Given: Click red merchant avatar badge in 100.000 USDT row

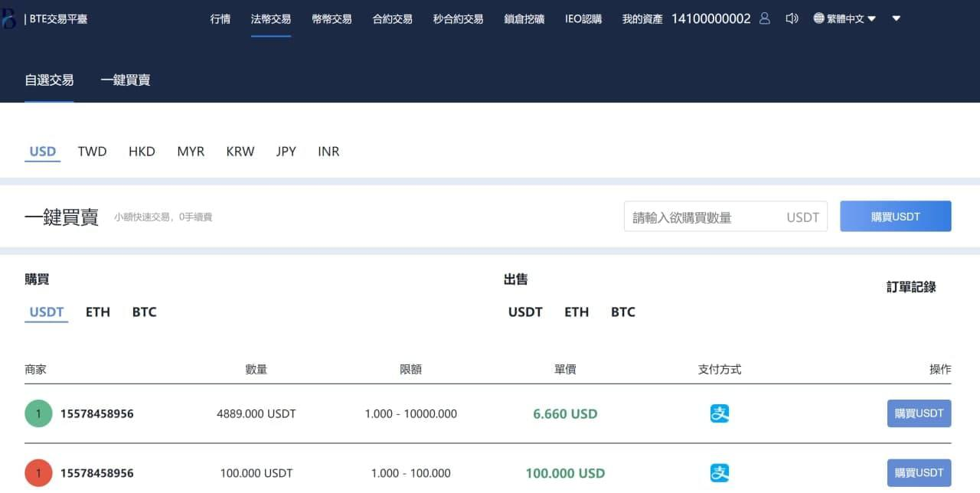Looking at the screenshot, I should point(38,473).
